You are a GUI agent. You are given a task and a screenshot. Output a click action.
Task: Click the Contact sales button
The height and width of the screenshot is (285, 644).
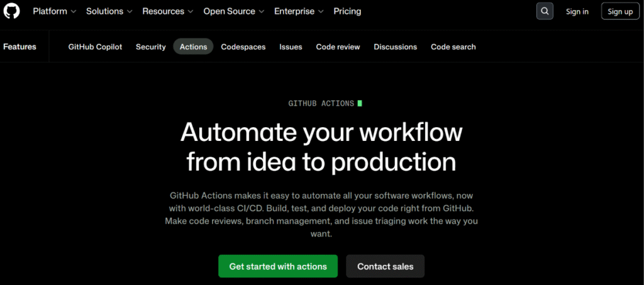tap(386, 266)
